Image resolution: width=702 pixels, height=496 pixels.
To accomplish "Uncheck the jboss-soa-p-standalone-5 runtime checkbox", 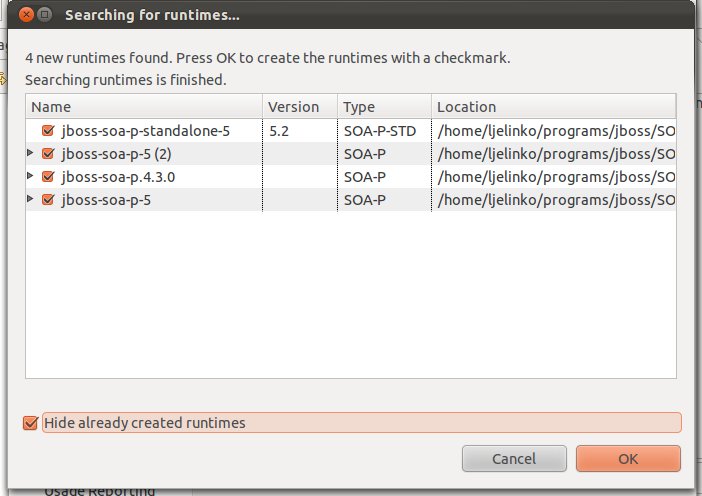I will click(x=48, y=130).
